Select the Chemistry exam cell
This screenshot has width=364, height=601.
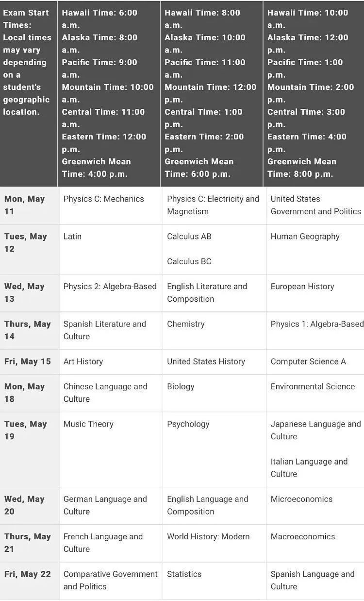click(x=185, y=324)
